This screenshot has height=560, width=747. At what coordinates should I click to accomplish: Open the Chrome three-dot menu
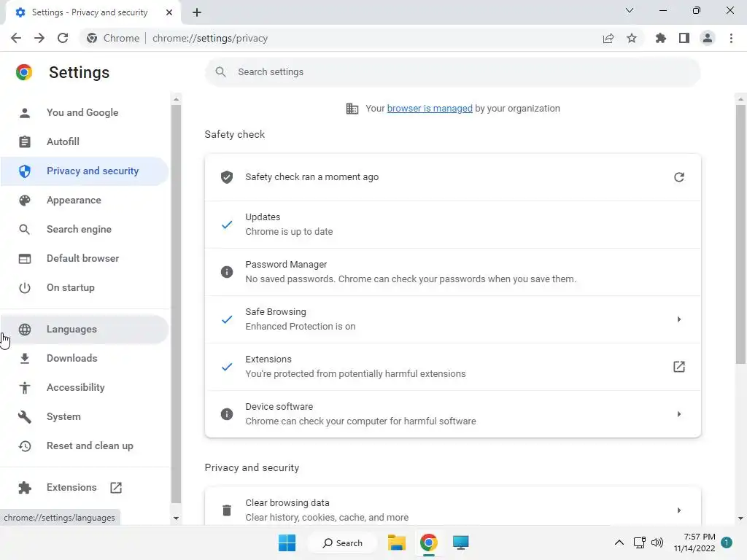point(731,38)
